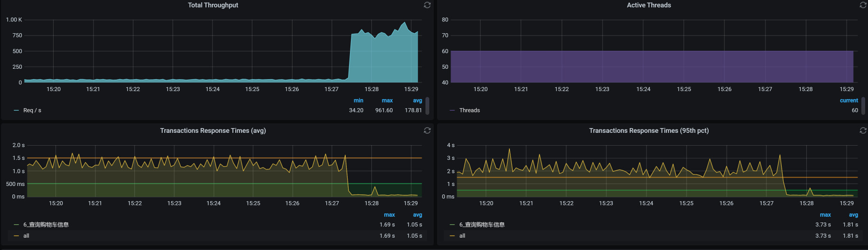Sort 95th pct legend by max column
This screenshot has height=250, width=868.
[x=825, y=215]
